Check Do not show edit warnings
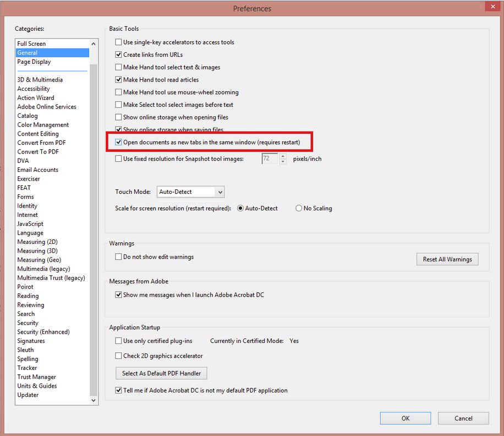 [118, 257]
